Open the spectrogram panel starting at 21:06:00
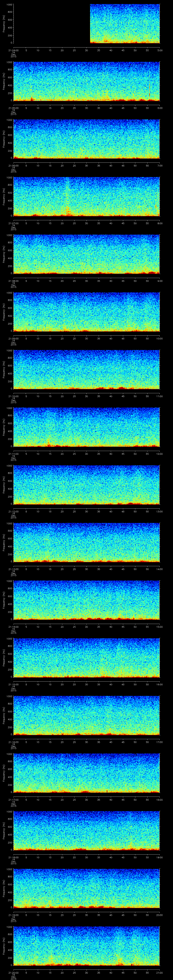The image size is (173, 980). 87,139
